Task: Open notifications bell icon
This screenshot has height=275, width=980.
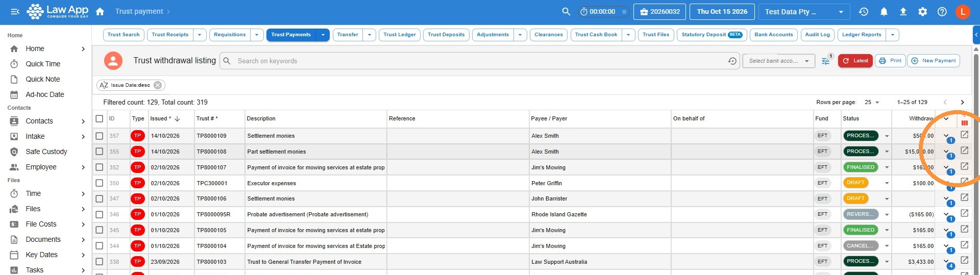Action: click(884, 12)
